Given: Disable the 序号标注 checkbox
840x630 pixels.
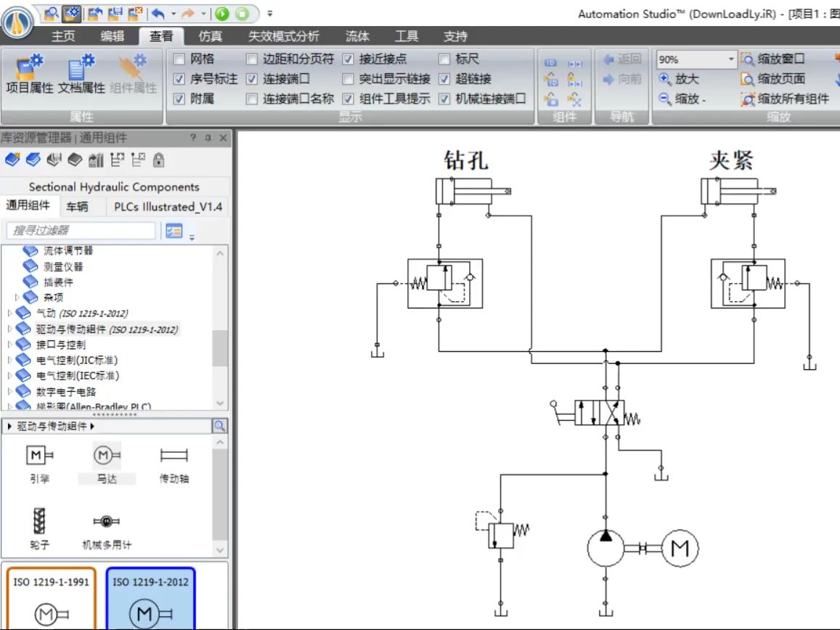Looking at the screenshot, I should coord(179,81).
